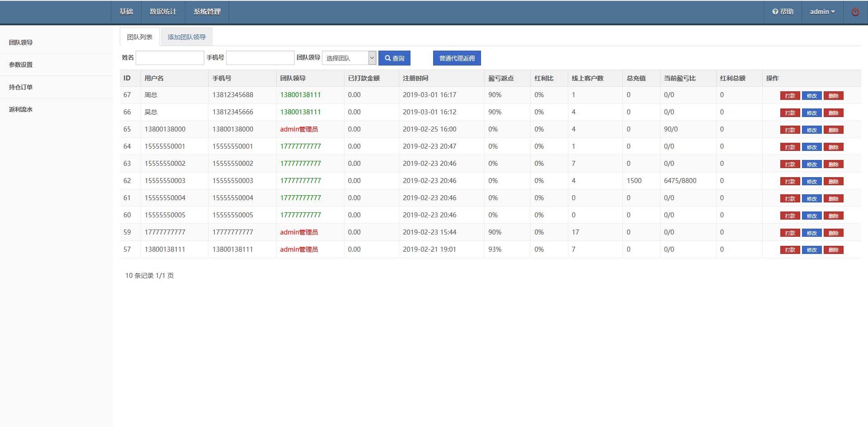Open 数据统计 in top navigation
The height and width of the screenshot is (427, 868).
click(x=163, y=12)
